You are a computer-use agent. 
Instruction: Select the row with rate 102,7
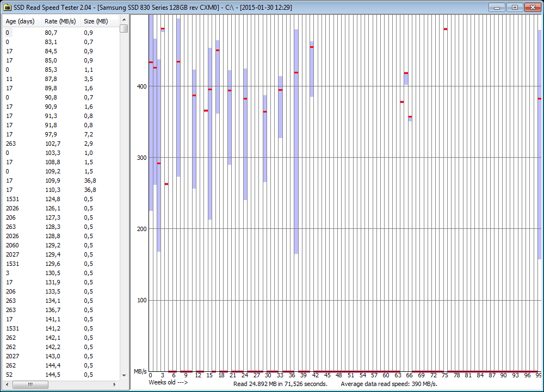click(61, 144)
